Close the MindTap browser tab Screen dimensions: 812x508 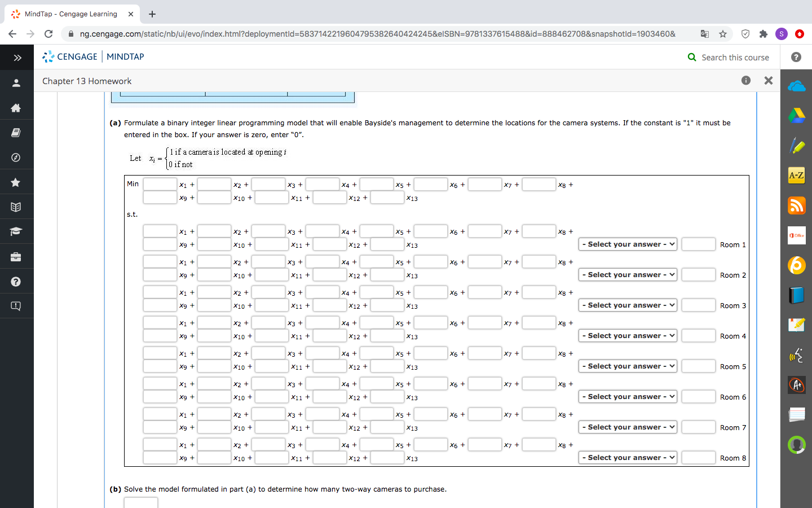point(131,14)
